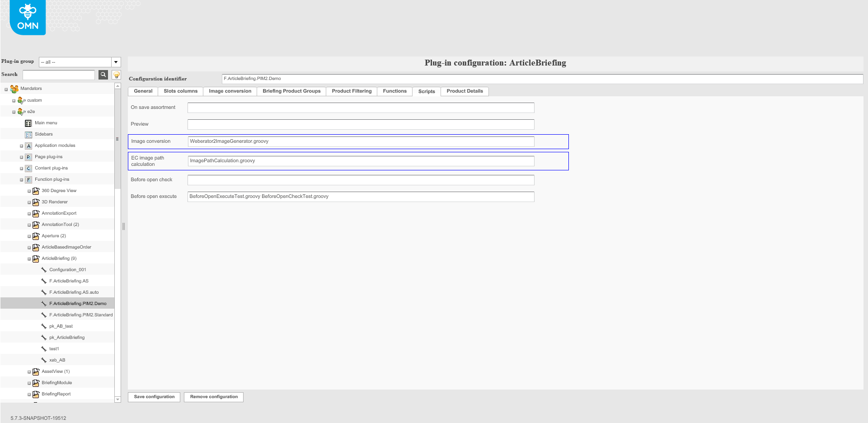Click wrench icon beside pk_AB_test

[x=44, y=326]
